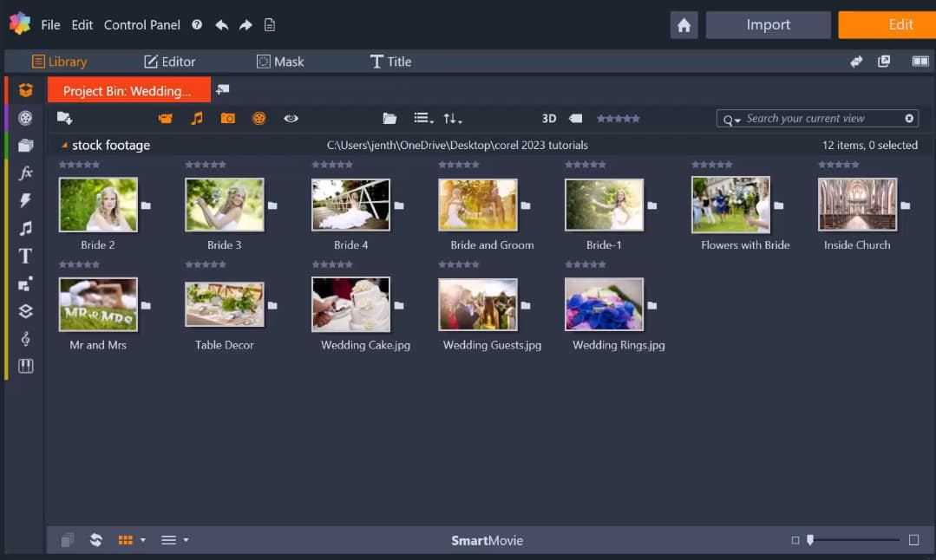936x560 pixels.
Task: Open SmartMovie at the bottom bar
Action: tap(488, 540)
